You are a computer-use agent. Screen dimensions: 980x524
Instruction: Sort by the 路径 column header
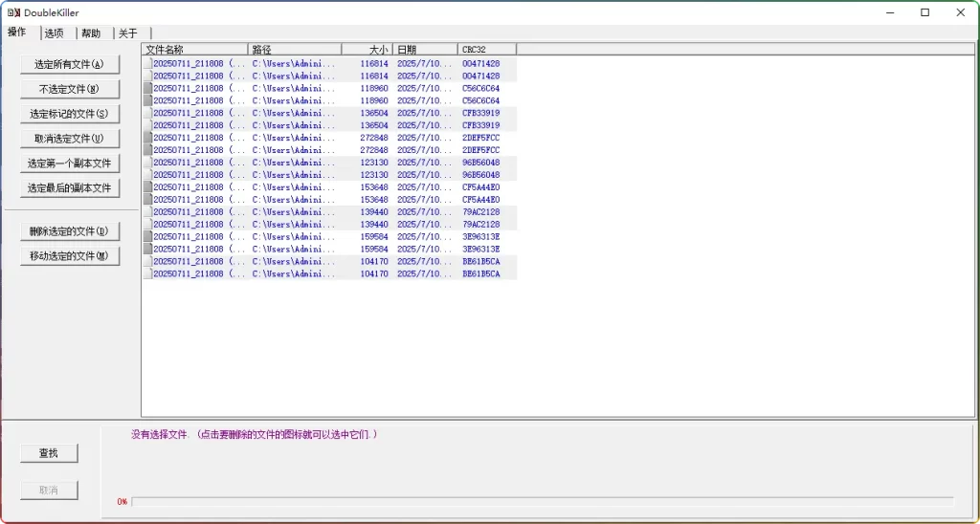tap(295, 50)
